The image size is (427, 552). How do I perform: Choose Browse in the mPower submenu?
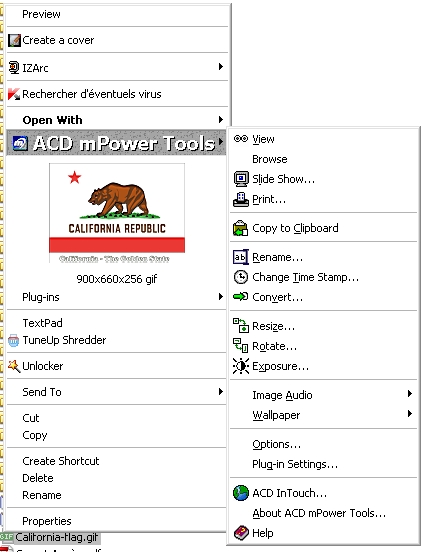coord(323,159)
